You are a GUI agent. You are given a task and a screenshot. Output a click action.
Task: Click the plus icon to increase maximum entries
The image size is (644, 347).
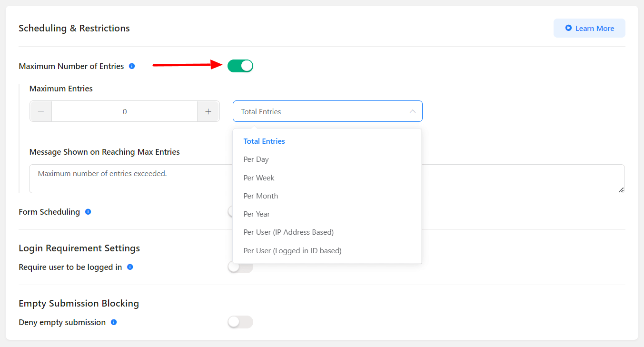coord(208,111)
